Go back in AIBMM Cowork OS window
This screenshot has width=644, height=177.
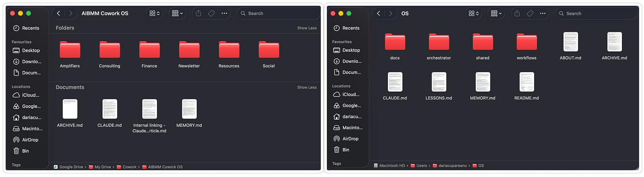(58, 13)
